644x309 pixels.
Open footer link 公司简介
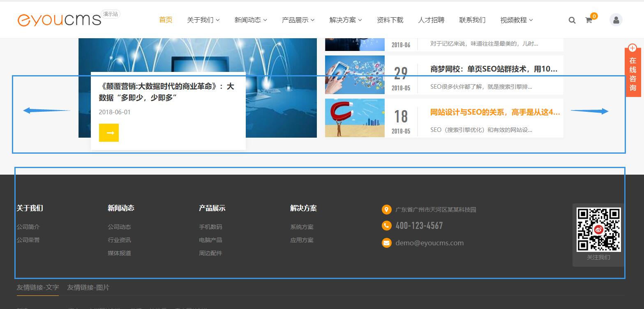click(28, 227)
